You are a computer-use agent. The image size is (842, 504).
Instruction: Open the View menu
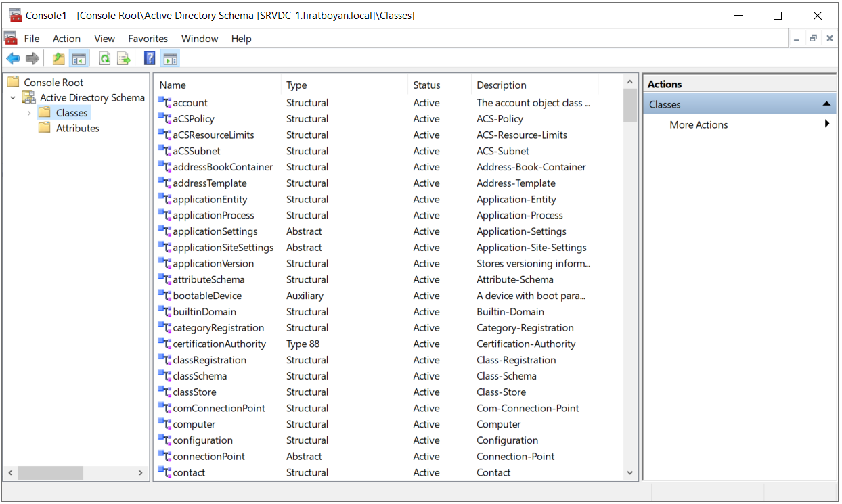(x=104, y=39)
